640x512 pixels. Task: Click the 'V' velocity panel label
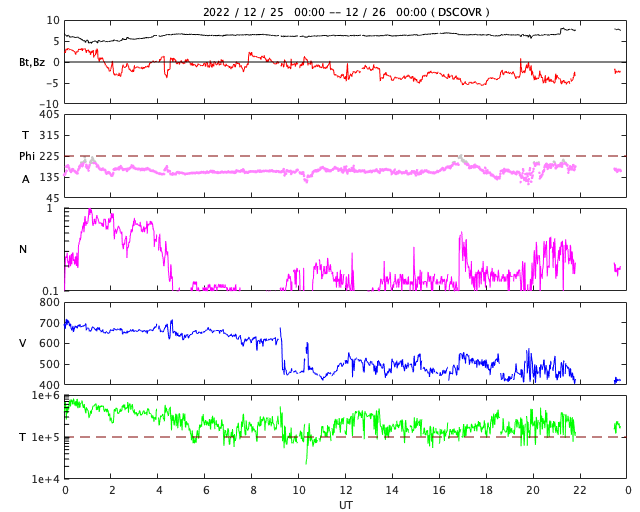click(x=23, y=343)
